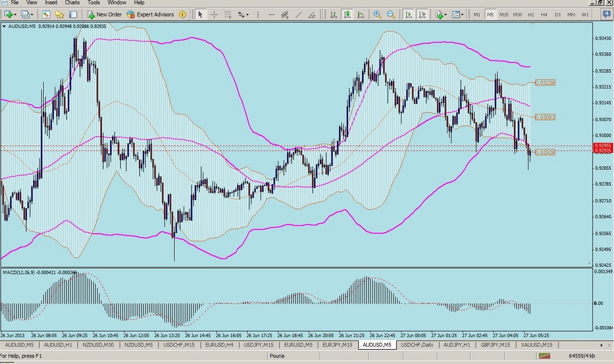Open the Indicators list dropdown
The width and height of the screenshot is (614, 364).
pos(446,14)
